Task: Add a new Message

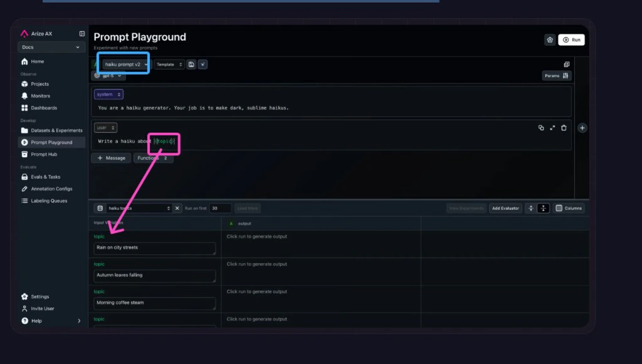Action: pyautogui.click(x=112, y=158)
